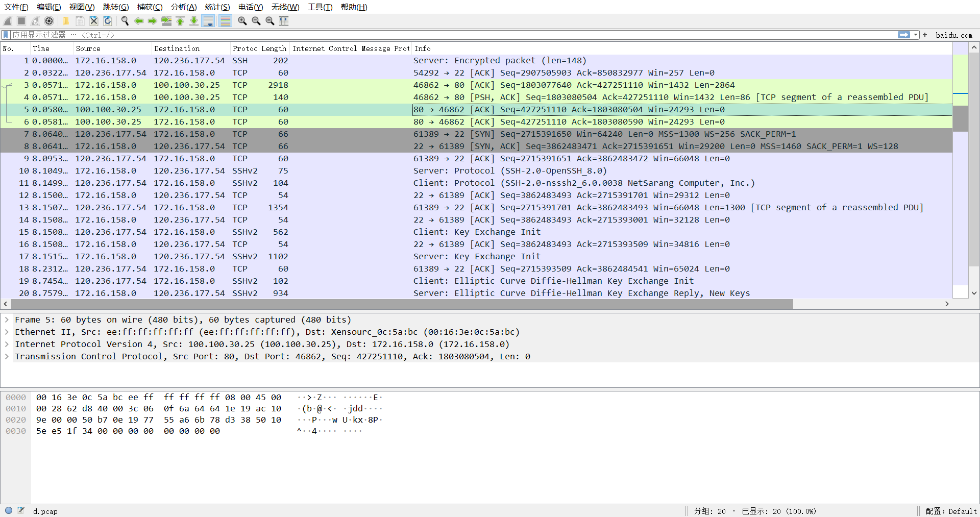Screen dimensions: 980x517
Task: Click resize columns to fit icon
Action: [284, 21]
